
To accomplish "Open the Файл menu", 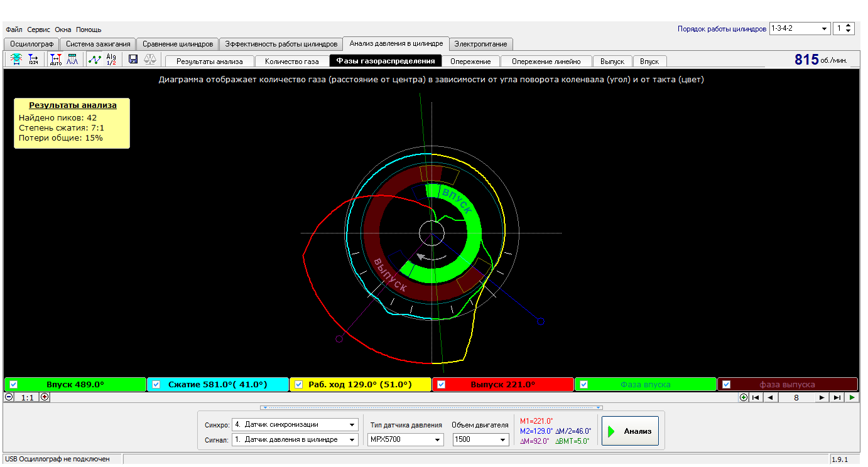I will pyautogui.click(x=14, y=30).
